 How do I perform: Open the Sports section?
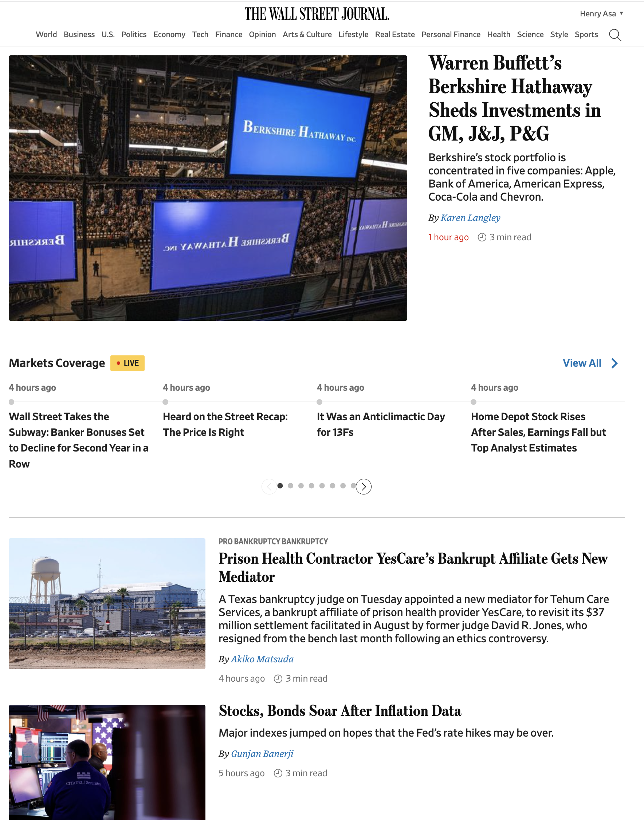(x=586, y=34)
